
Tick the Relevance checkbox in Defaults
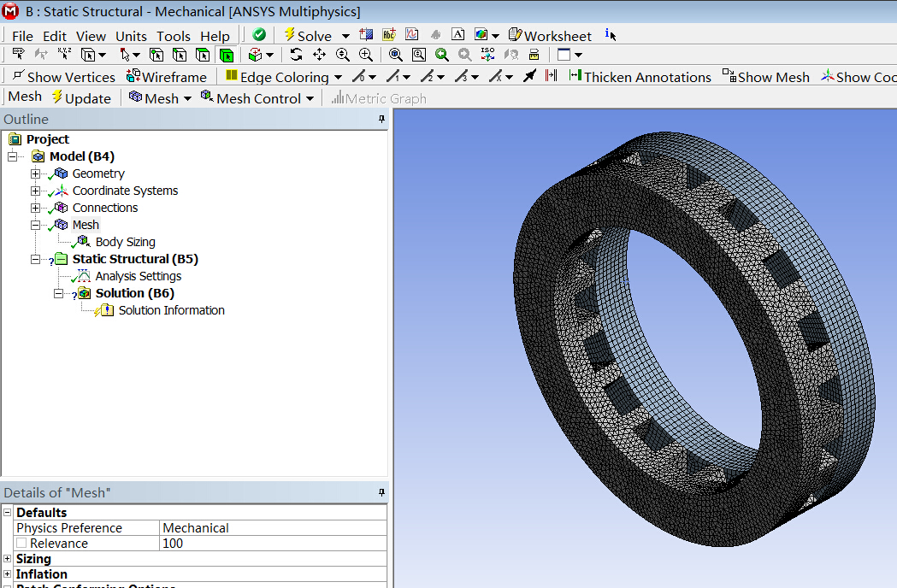pos(21,544)
